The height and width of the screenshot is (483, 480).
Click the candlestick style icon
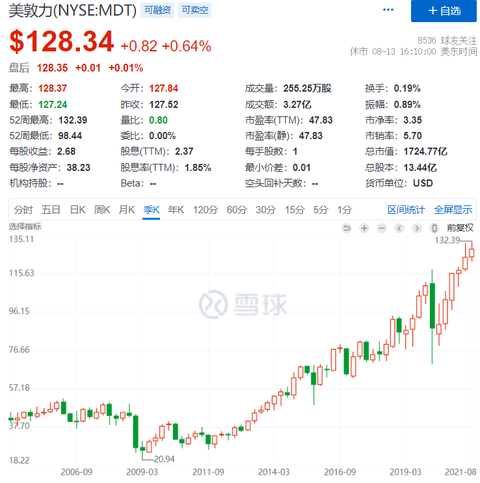434,228
